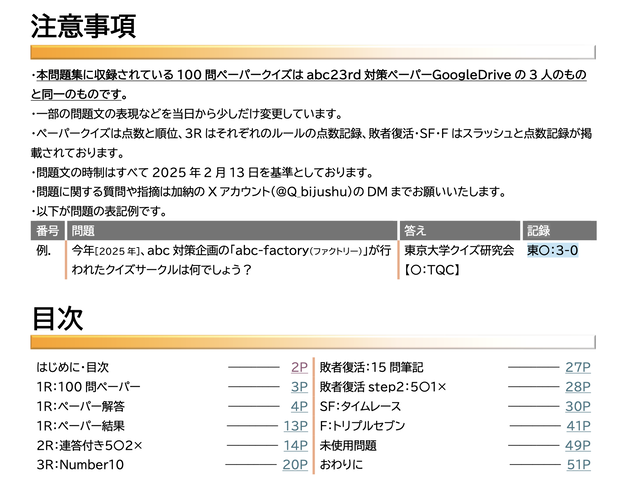This screenshot has height=492, width=620.
Task: Go to 3P link for 1R:100問ペーパー
Action: click(x=299, y=387)
